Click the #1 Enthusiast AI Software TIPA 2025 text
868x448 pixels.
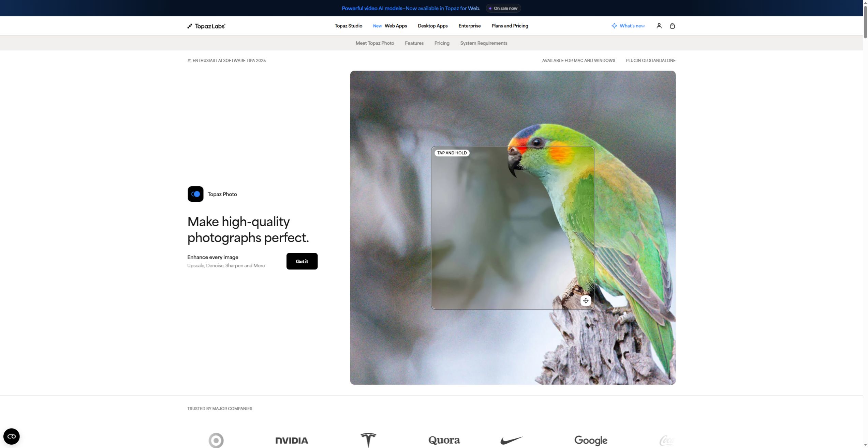coord(226,61)
